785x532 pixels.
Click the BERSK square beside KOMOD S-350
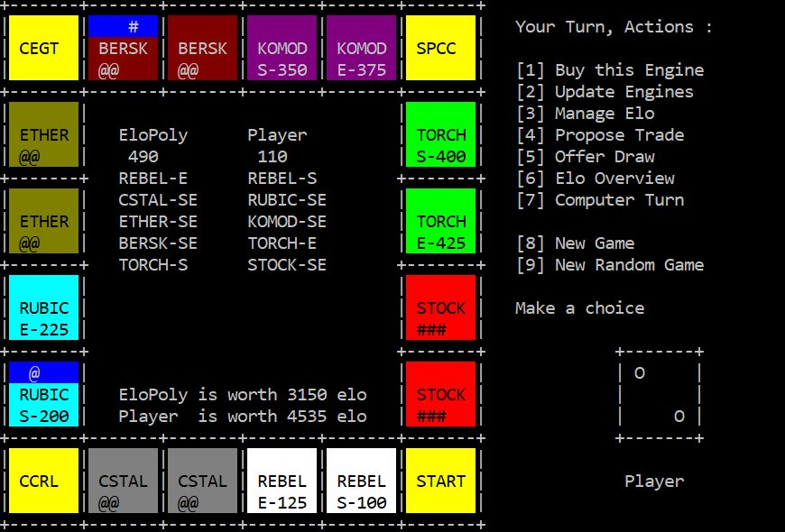202,48
